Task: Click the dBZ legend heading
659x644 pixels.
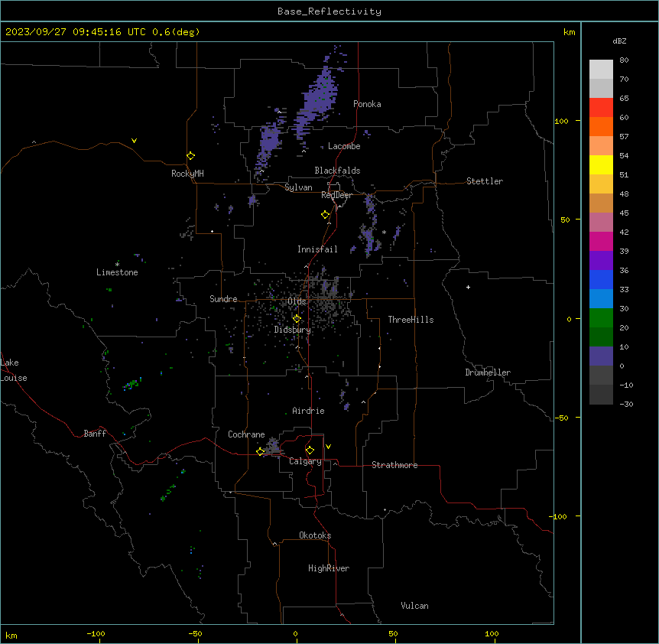Action: pyautogui.click(x=619, y=41)
